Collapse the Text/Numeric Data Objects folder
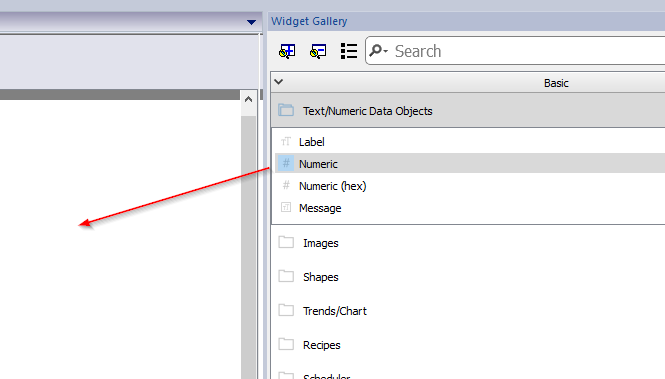Viewport: 665px width, 379px height. click(468, 111)
